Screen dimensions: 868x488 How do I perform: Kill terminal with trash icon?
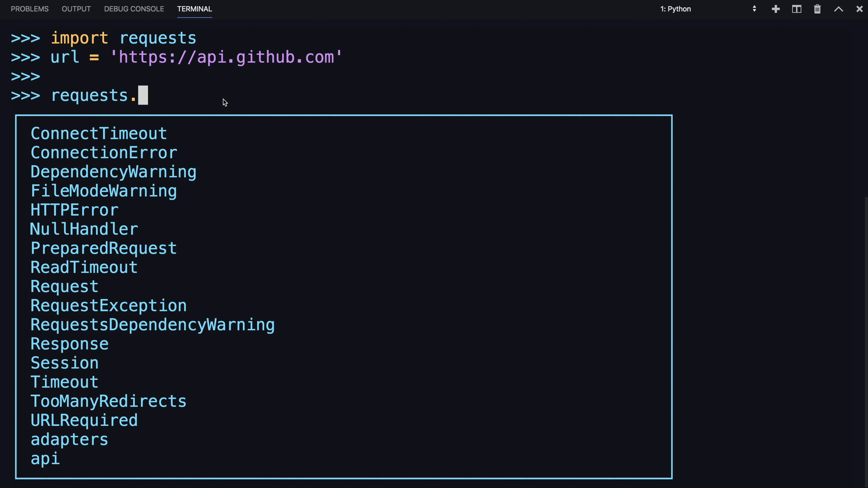pos(817,9)
